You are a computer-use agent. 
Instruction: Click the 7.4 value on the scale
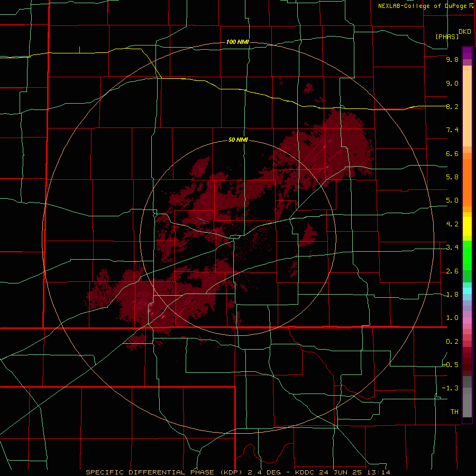[x=452, y=130]
